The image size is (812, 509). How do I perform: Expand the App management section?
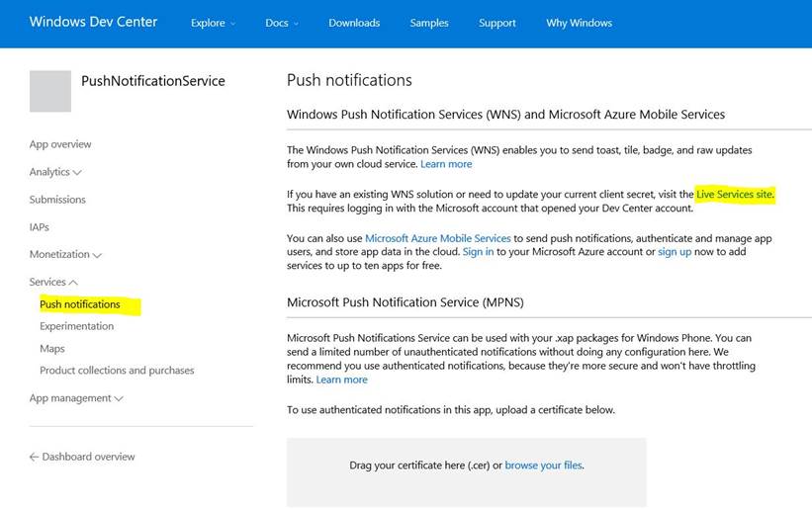coord(76,398)
